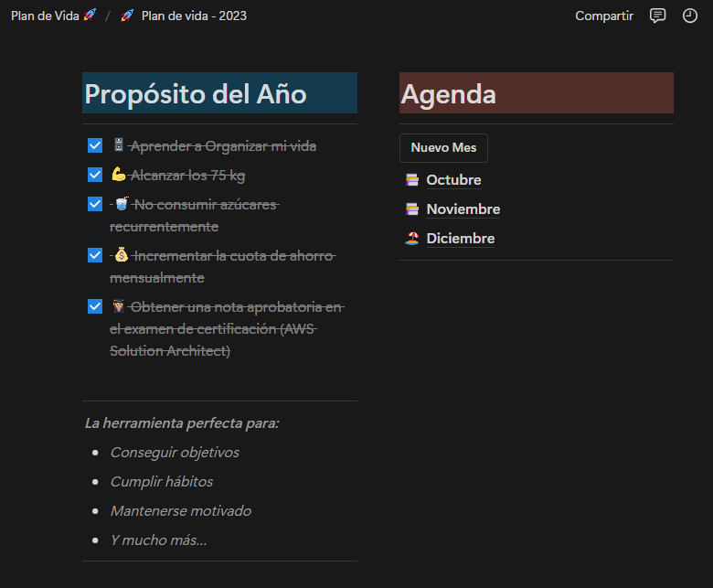Image resolution: width=713 pixels, height=588 pixels.
Task: Click the Nuevo Mes button
Action: [444, 148]
